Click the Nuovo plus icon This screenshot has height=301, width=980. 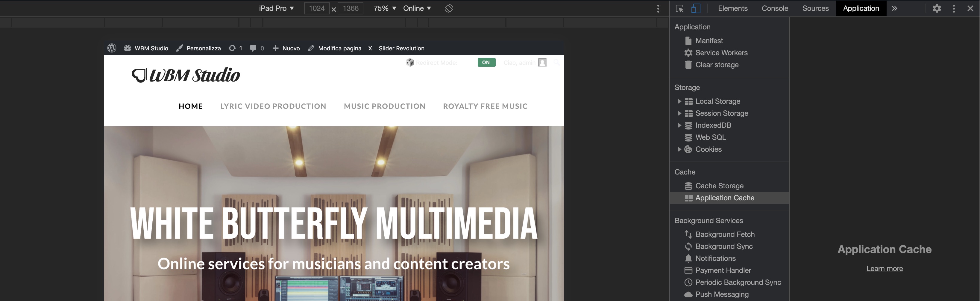275,48
